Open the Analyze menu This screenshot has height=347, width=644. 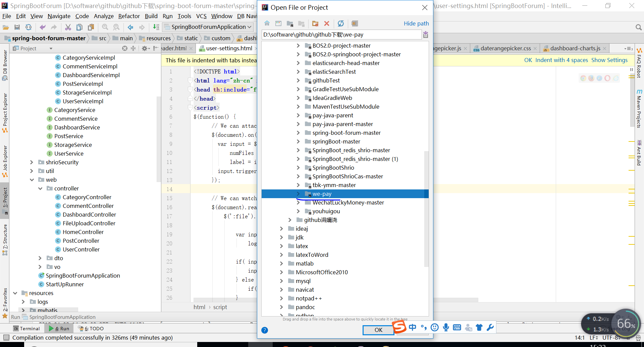[104, 16]
